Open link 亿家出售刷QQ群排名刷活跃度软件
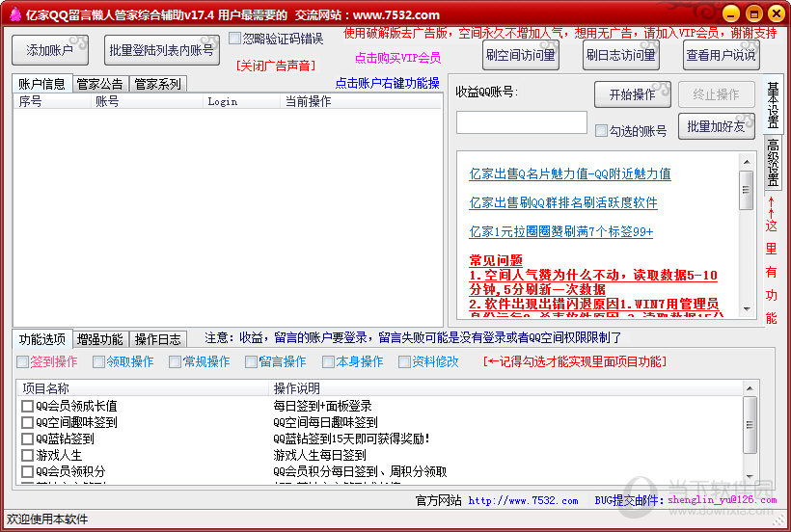Image resolution: width=791 pixels, height=532 pixels. coord(563,203)
